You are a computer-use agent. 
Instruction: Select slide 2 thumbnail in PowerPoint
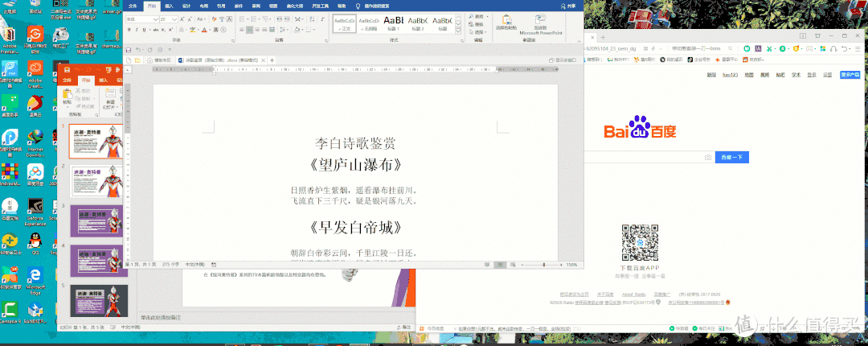coord(96,181)
